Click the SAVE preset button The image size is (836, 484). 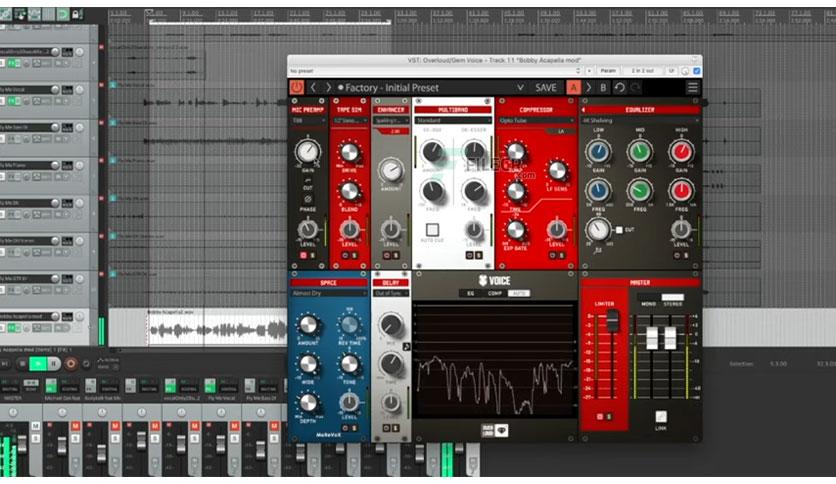[x=545, y=87]
